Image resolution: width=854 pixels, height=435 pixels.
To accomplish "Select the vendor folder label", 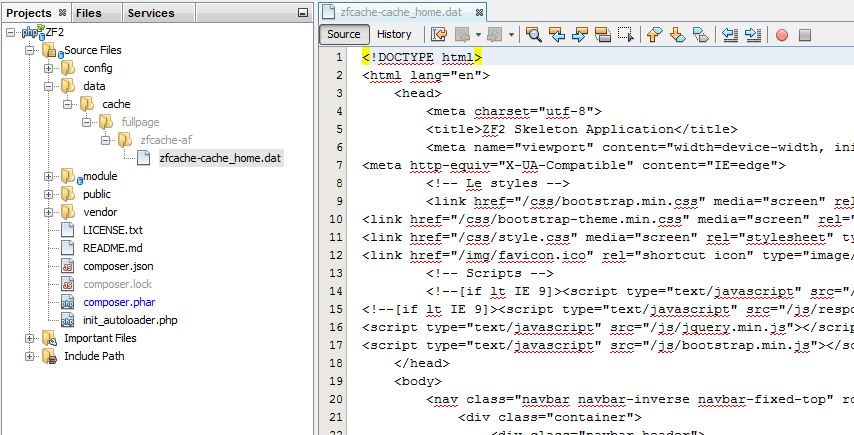I will [x=100, y=212].
